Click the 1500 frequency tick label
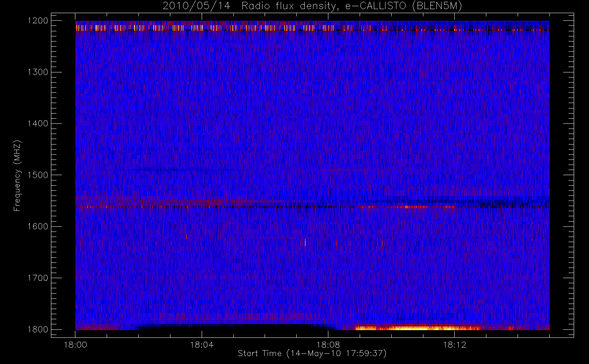The height and width of the screenshot is (364, 589). coord(38,175)
